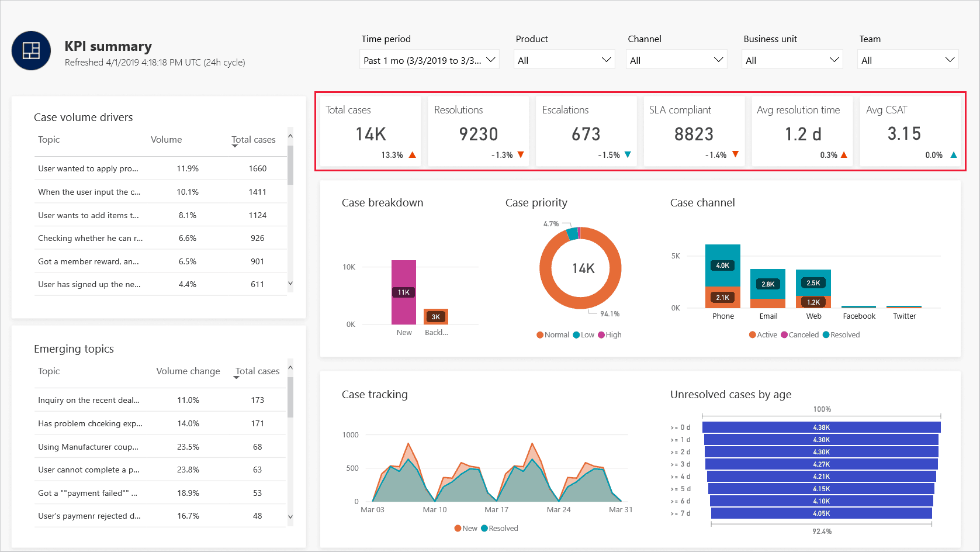The height and width of the screenshot is (552, 980).
Task: Click the >= 7 d bar in Unresolved cases
Action: pos(822,513)
